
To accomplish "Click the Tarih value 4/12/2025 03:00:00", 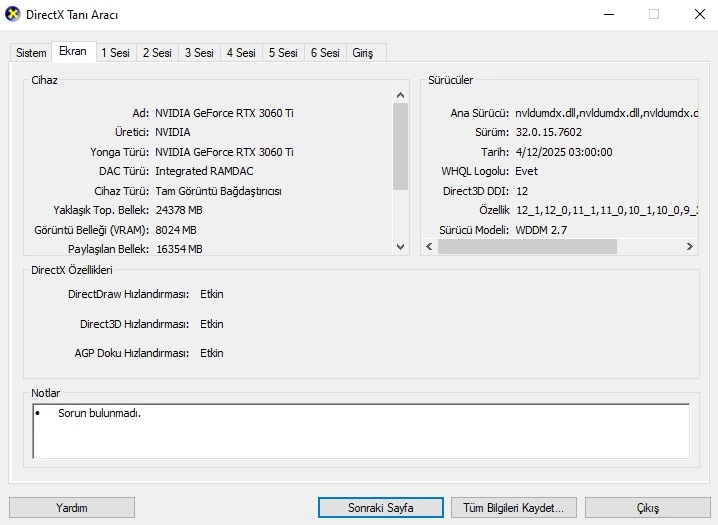I will tap(564, 152).
